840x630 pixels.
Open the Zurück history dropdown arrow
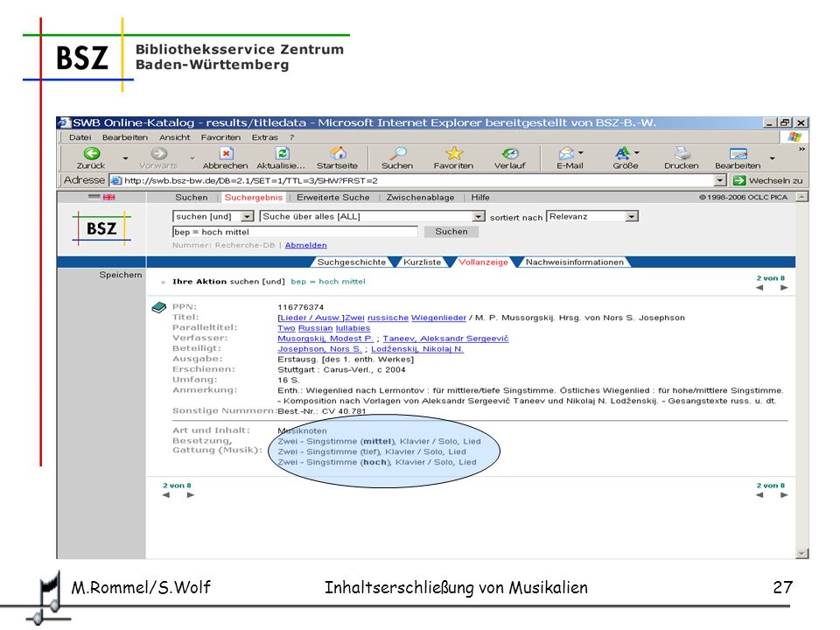click(x=125, y=158)
